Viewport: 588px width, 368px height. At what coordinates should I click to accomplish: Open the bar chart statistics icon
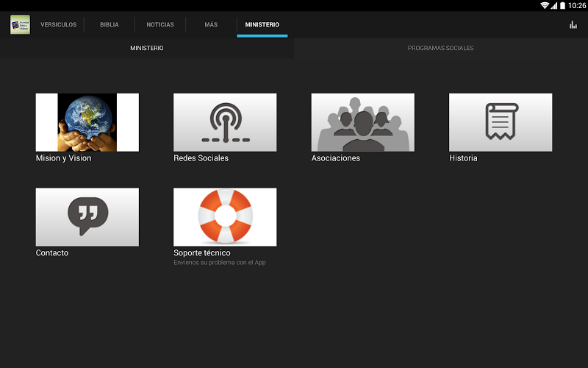(x=573, y=25)
